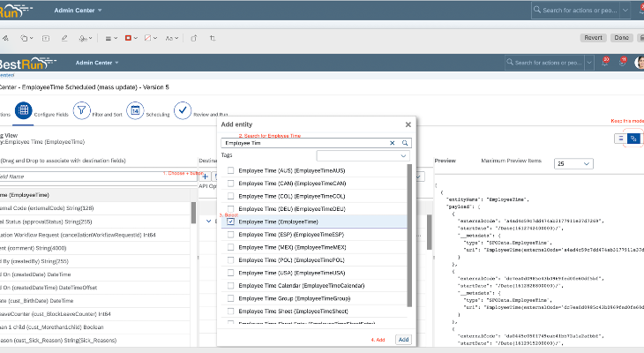Select the highlighter markup tool
This screenshot has width=644, height=353.
coord(64,38)
